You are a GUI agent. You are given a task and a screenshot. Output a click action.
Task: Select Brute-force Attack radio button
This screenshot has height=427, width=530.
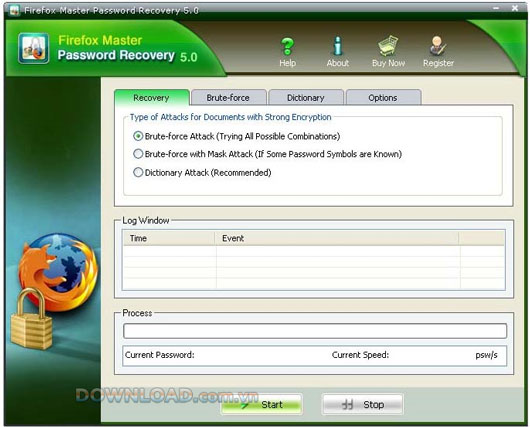point(138,136)
